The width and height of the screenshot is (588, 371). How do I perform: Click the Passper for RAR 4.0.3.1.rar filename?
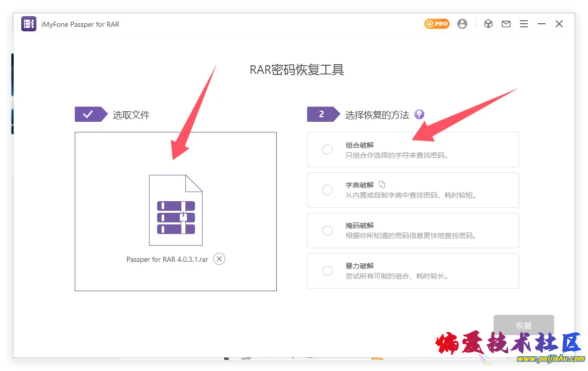(x=167, y=259)
